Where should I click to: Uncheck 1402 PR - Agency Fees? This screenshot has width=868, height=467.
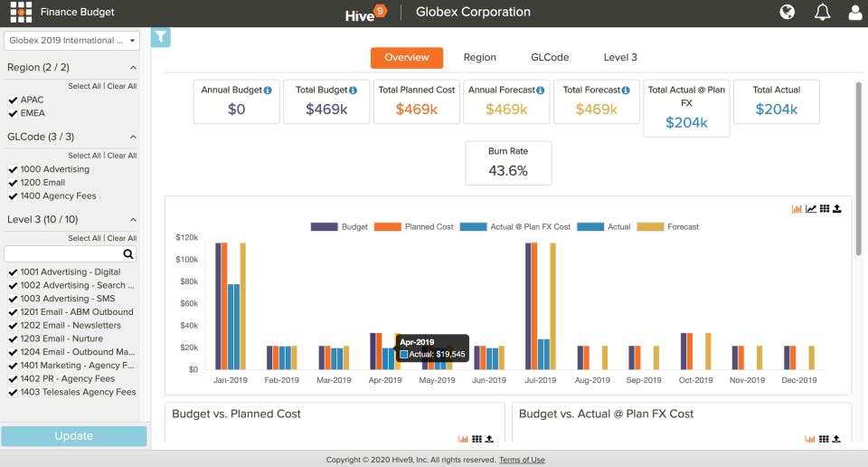click(x=13, y=379)
